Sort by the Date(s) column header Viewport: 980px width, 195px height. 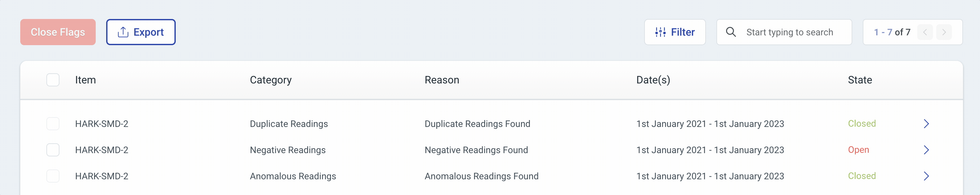(x=653, y=80)
